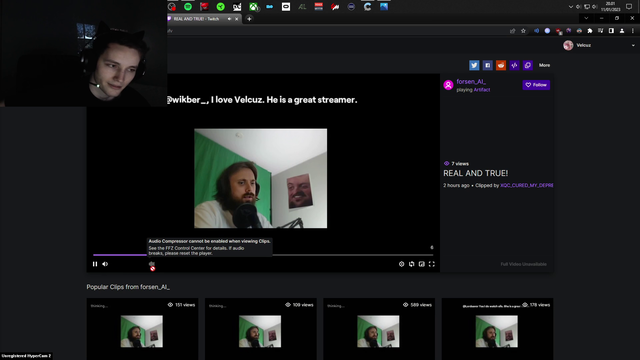Open popular clip with 109 views
The height and width of the screenshot is (360, 640).
point(260,329)
